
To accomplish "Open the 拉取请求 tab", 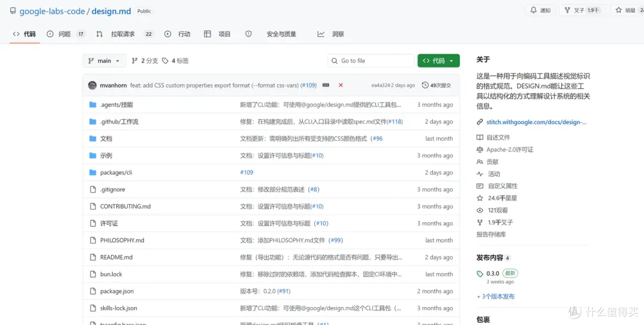I will pos(125,34).
